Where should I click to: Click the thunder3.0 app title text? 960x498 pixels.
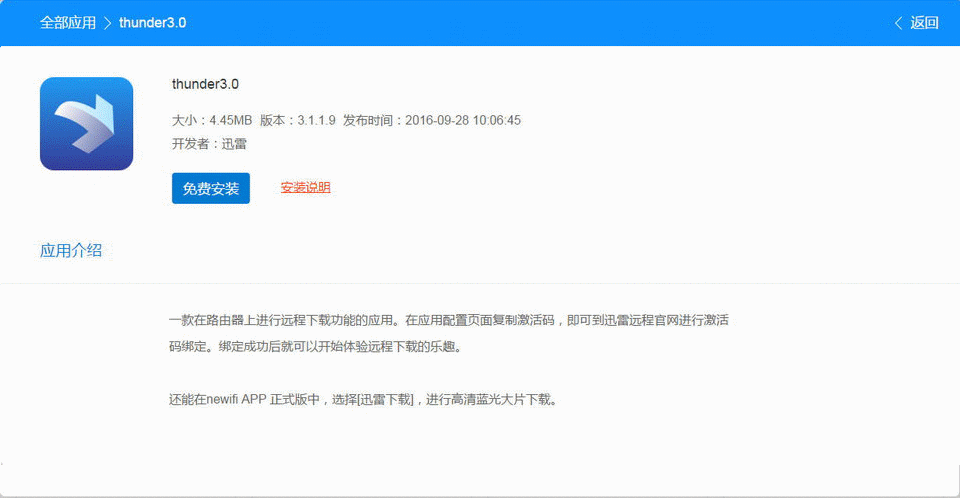205,84
